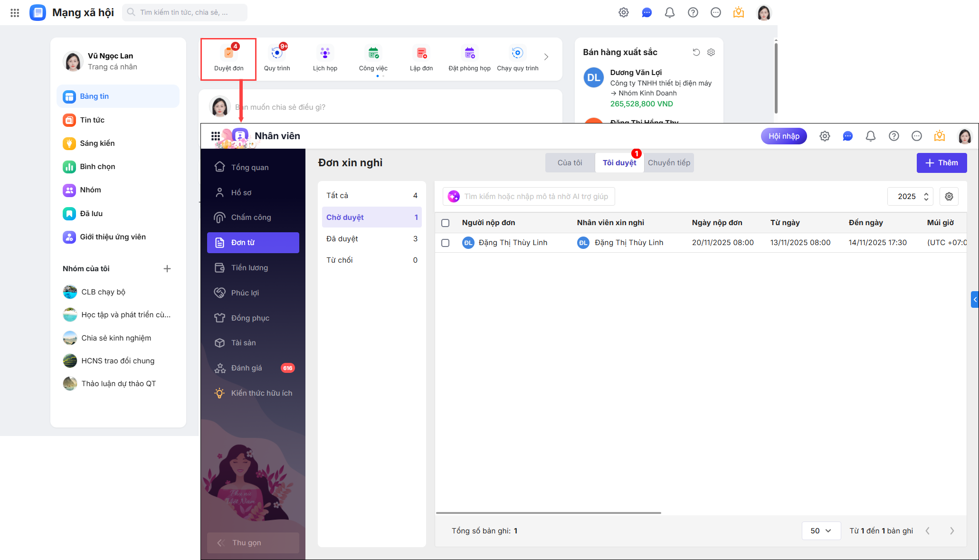Switch to the Của tôi tab
The height and width of the screenshot is (560, 979).
pyautogui.click(x=570, y=163)
